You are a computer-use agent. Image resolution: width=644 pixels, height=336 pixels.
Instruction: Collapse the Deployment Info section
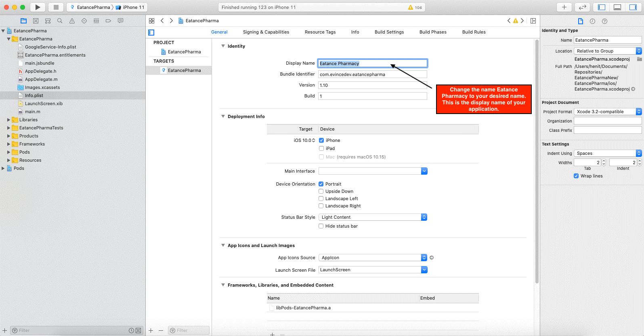[x=223, y=116]
